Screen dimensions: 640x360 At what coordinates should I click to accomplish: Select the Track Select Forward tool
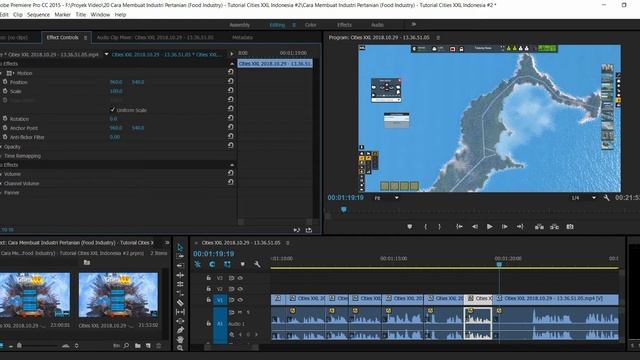[180, 256]
